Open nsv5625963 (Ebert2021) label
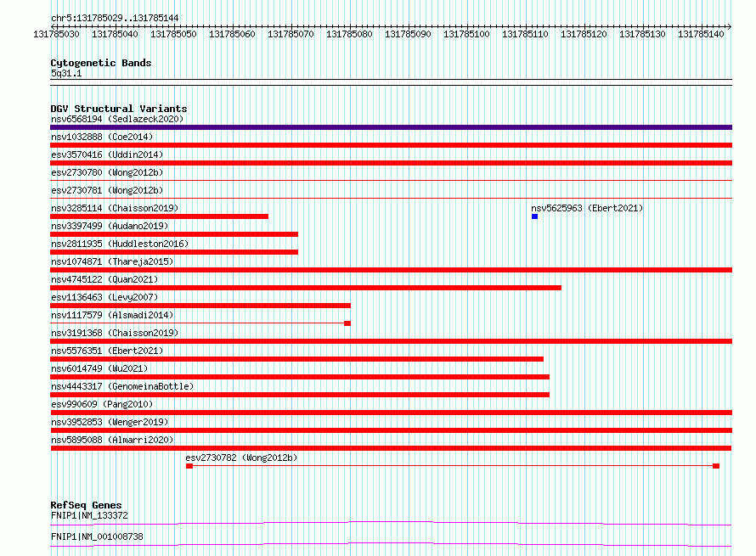Screen dimensions: 756x556 (587, 208)
